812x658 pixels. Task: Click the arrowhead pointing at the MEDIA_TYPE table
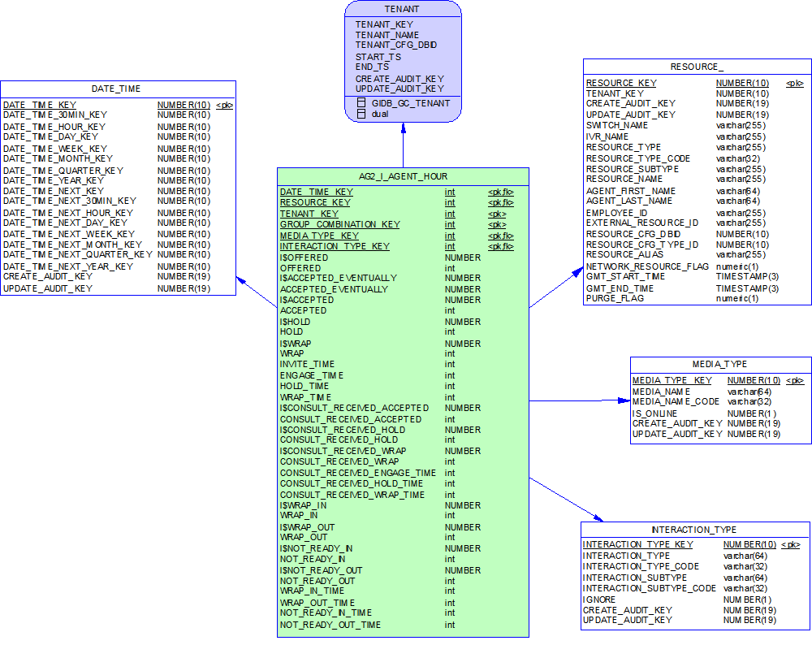pos(624,400)
